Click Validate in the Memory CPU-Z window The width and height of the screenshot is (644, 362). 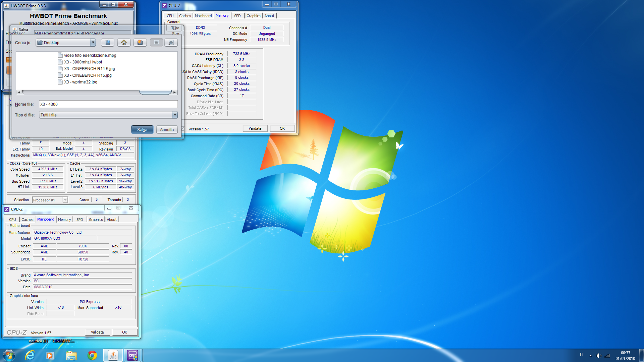255,128
